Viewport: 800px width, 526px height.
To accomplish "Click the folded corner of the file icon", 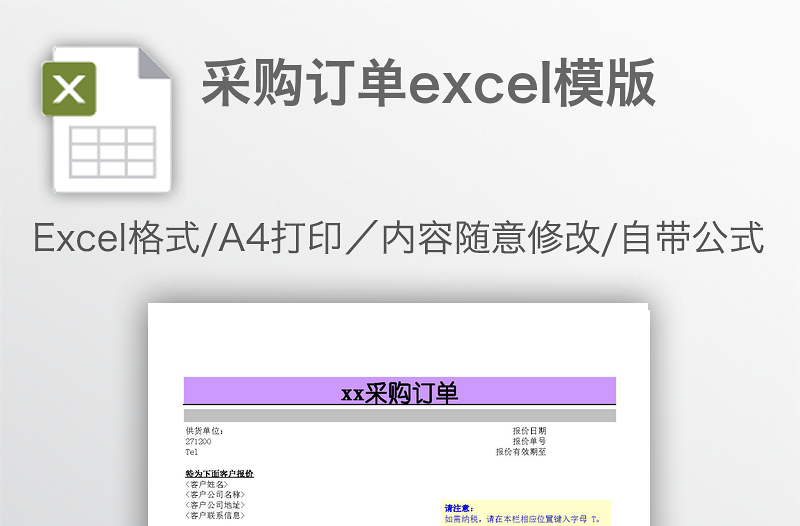I will coord(153,62).
